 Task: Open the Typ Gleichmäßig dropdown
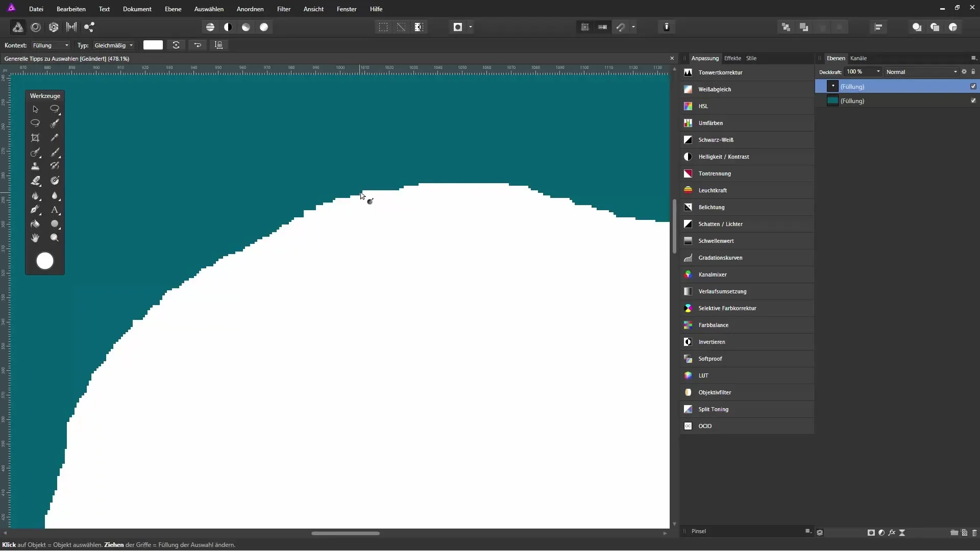(x=113, y=45)
